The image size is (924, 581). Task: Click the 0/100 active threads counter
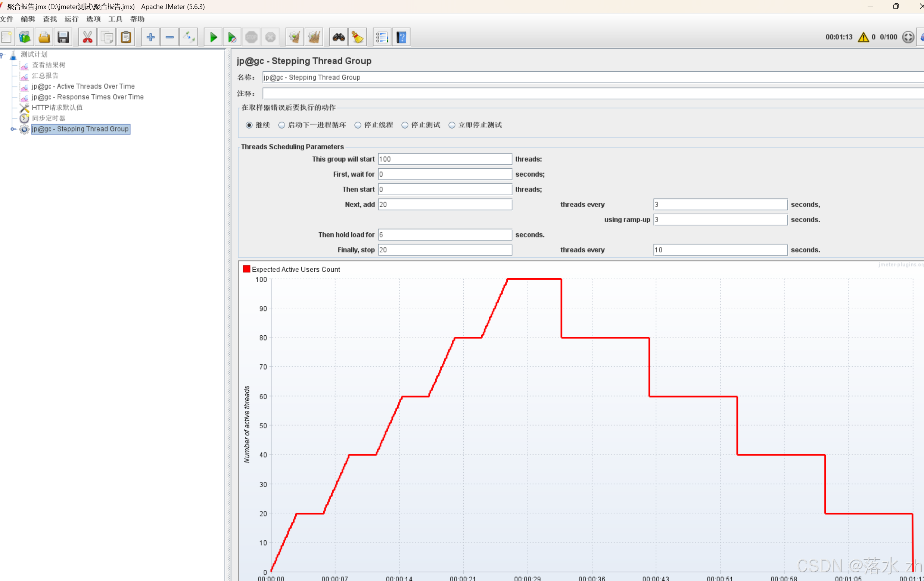click(x=888, y=37)
